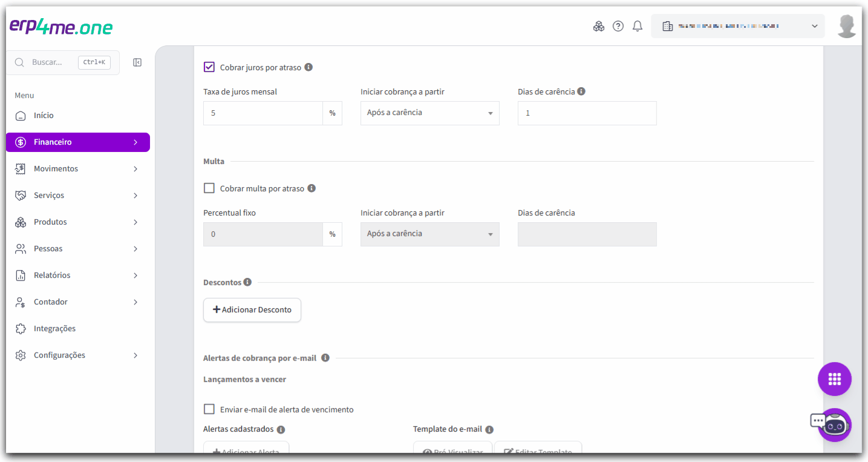Click the help question mark icon
This screenshot has height=462, width=868.
pos(618,26)
